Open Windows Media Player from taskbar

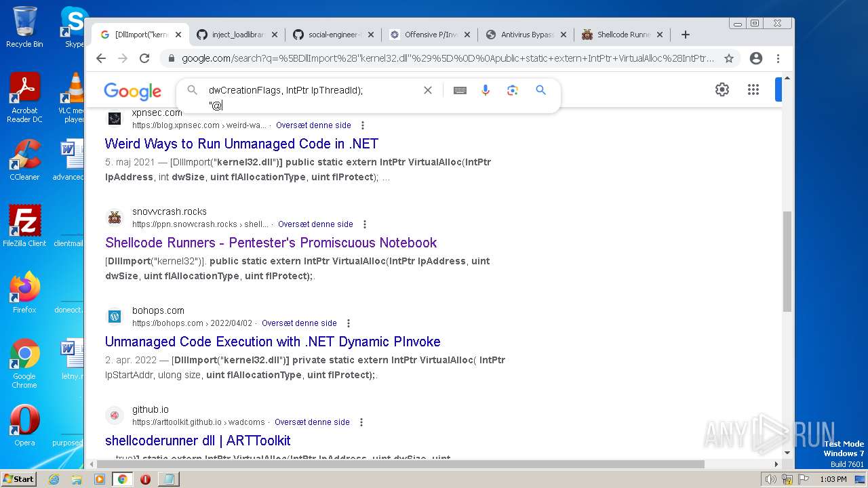tap(100, 479)
